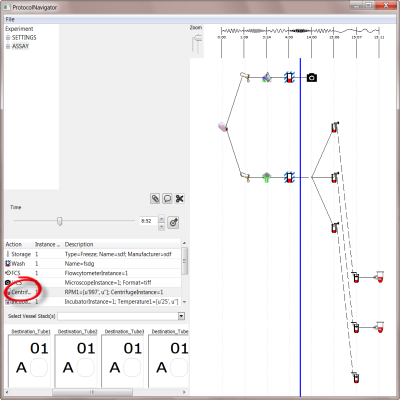The width and height of the screenshot is (400, 400).
Task: Select the colorful stain node icon
Action: point(266,78)
